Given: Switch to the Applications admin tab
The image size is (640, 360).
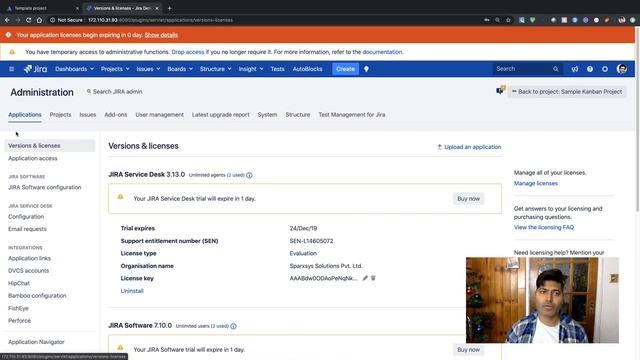Looking at the screenshot, I should click(25, 115).
